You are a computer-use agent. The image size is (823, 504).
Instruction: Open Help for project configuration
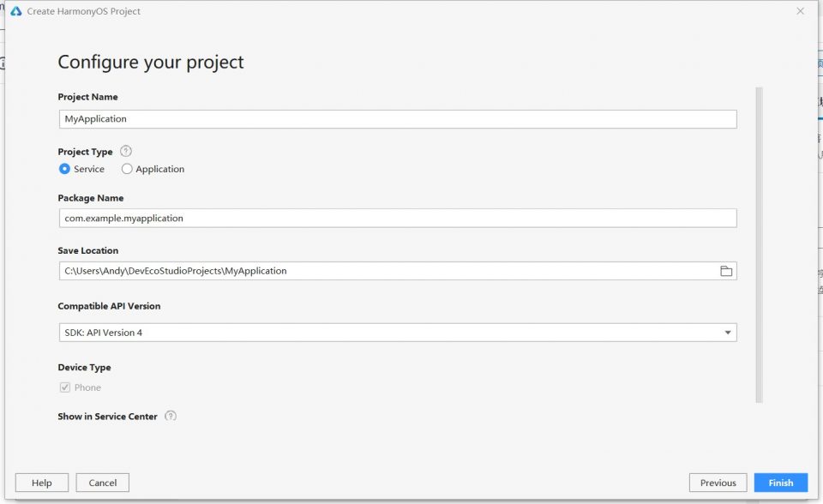pos(41,483)
